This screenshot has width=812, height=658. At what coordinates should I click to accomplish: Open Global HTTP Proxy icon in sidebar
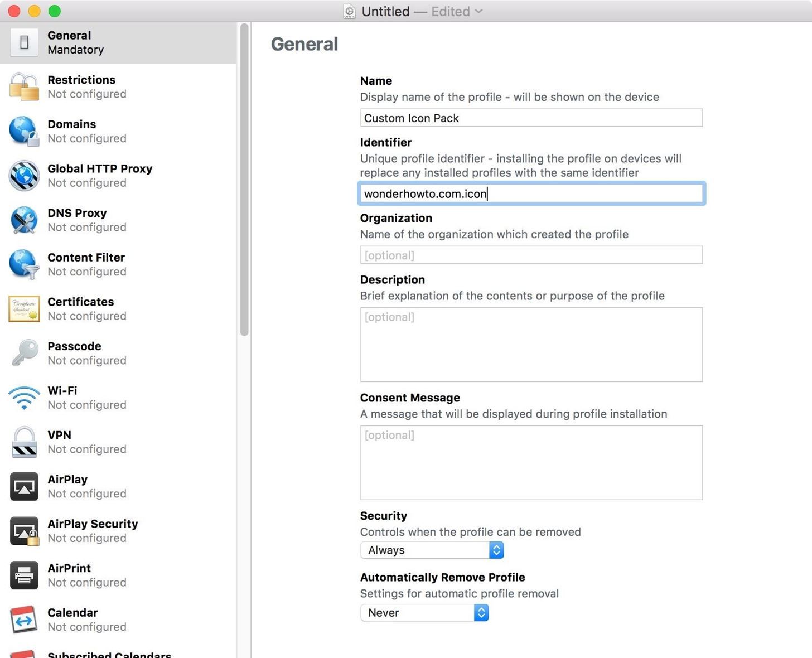(x=24, y=176)
